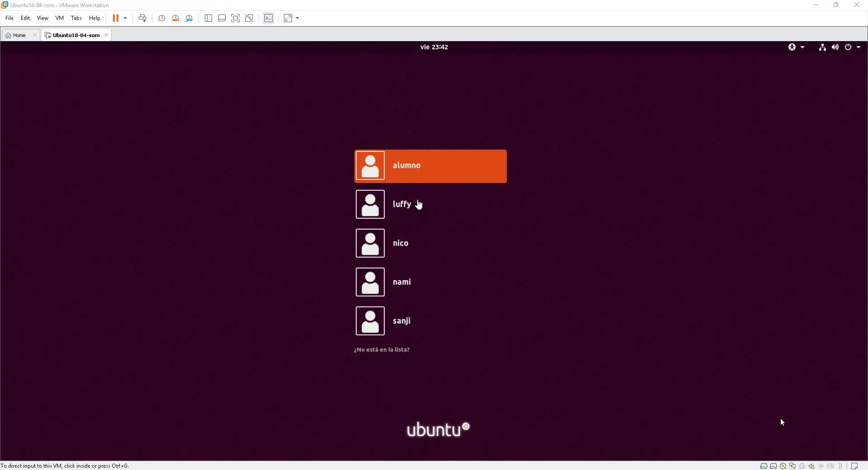Take a snapshot of the virtual machine
Image resolution: width=868 pixels, height=470 pixels.
coord(162,18)
